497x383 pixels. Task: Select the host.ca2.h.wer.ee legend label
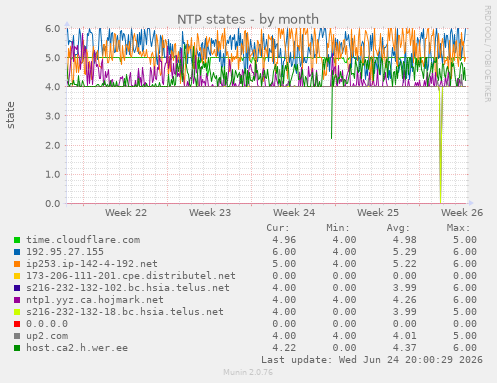click(x=77, y=348)
